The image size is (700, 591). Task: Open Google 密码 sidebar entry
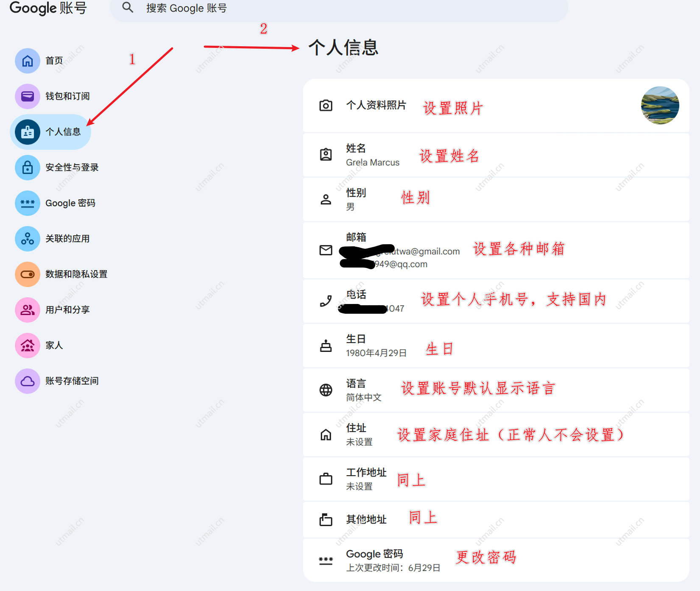(70, 203)
